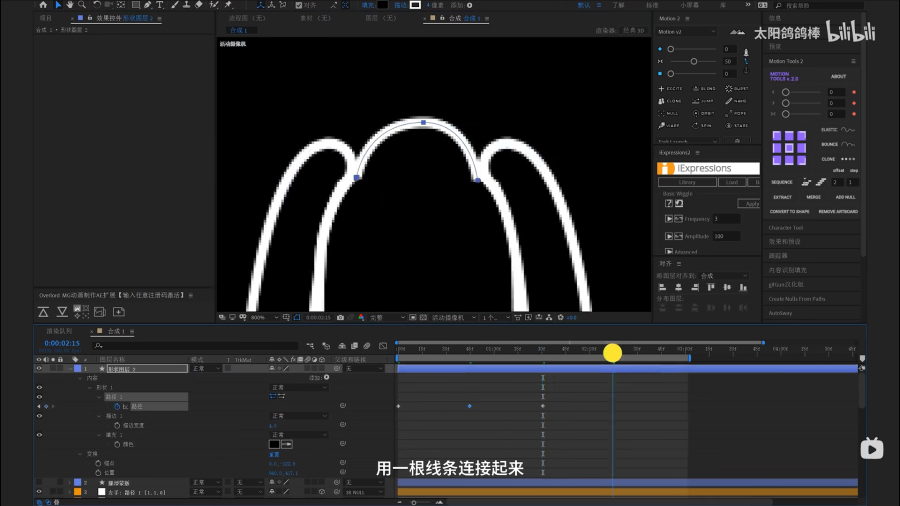
Task: Take a snapshot with viewer camera icon
Action: (340, 317)
